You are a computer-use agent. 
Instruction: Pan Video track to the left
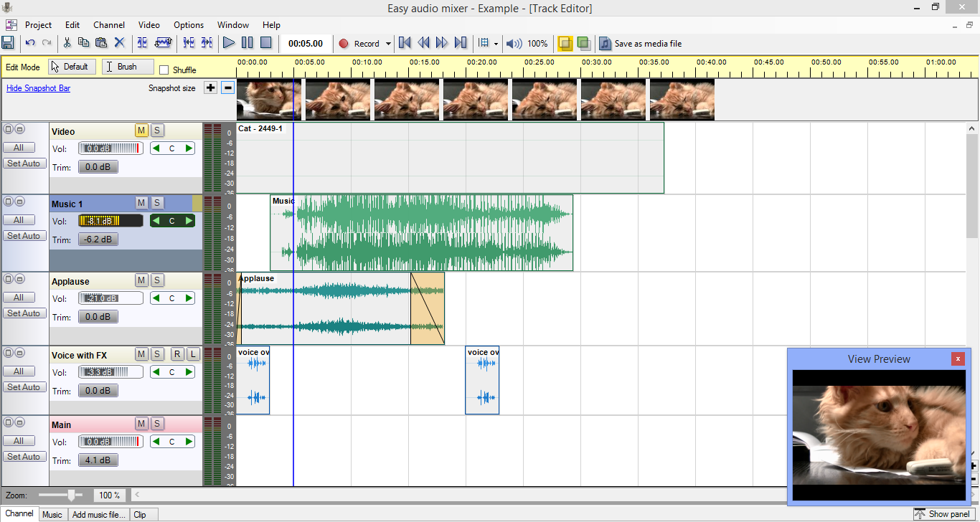click(x=156, y=148)
